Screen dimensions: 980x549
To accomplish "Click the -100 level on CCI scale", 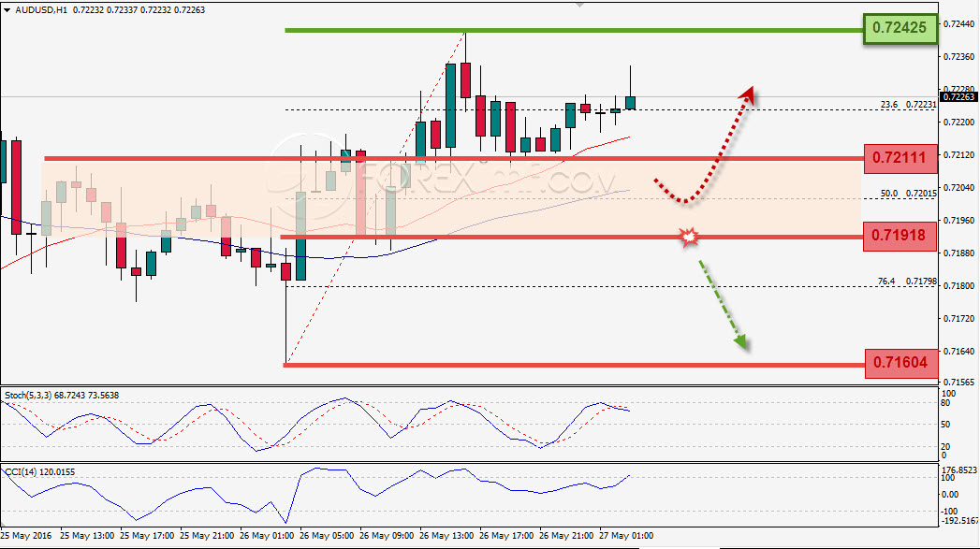I will pos(950,512).
